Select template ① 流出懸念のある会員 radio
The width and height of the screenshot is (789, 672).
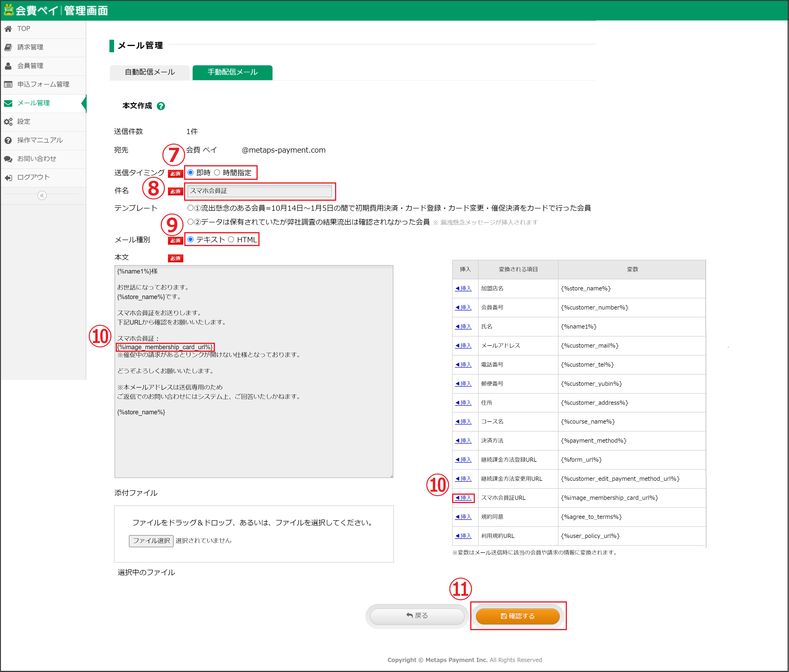(190, 208)
